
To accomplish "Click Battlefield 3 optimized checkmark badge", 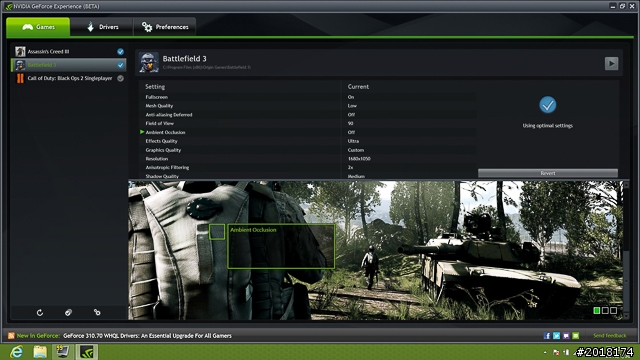I will (120, 65).
